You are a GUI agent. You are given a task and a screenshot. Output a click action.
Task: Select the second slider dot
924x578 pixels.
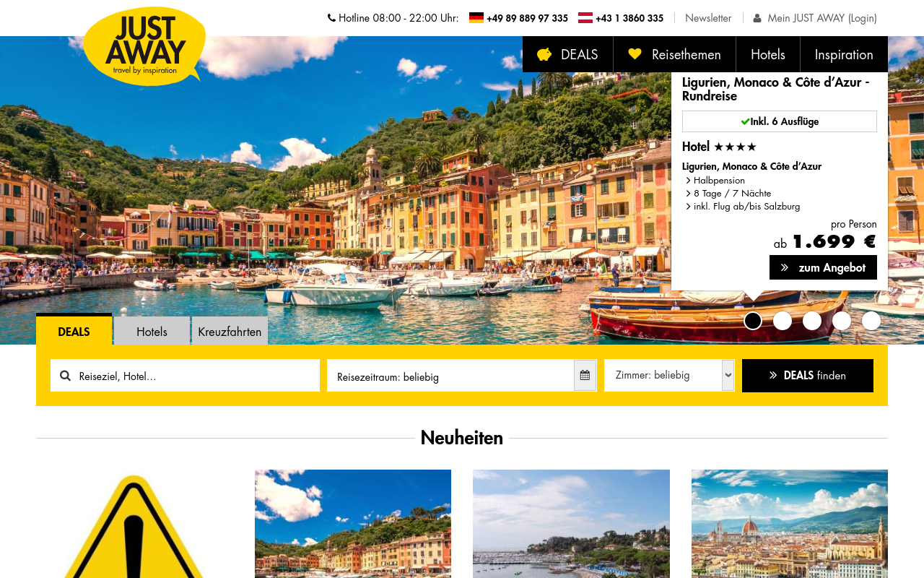tap(783, 321)
